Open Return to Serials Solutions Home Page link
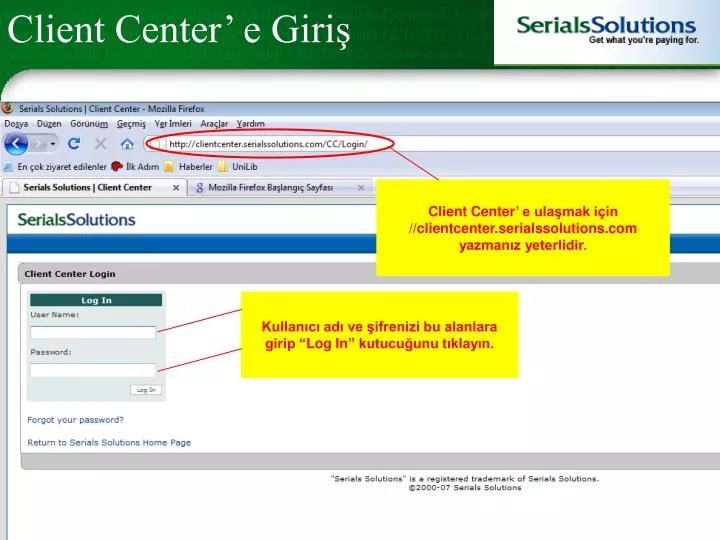Viewport: 720px width, 540px height. tap(109, 443)
